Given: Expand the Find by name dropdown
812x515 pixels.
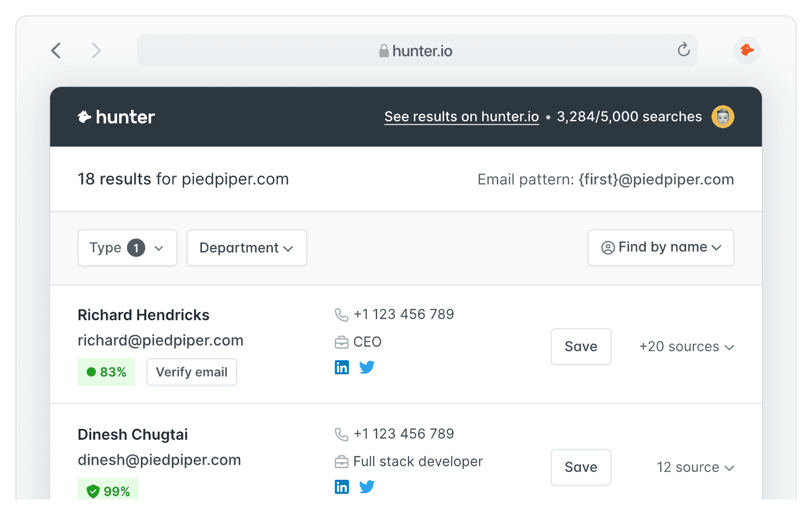Looking at the screenshot, I should coord(661,248).
